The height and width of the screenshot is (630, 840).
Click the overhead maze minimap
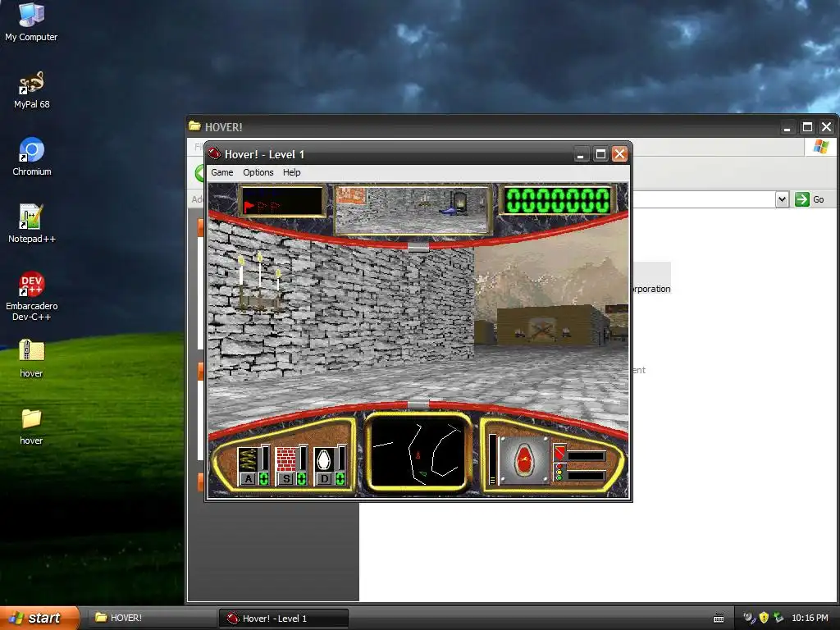coord(418,453)
